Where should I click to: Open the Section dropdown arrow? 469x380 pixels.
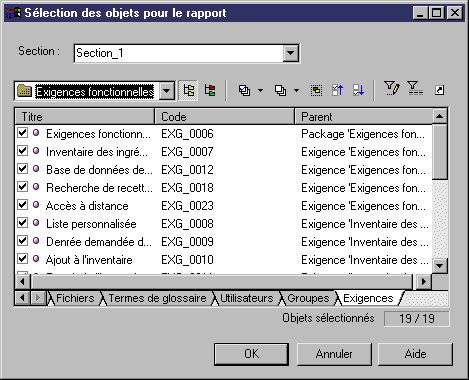coord(290,53)
